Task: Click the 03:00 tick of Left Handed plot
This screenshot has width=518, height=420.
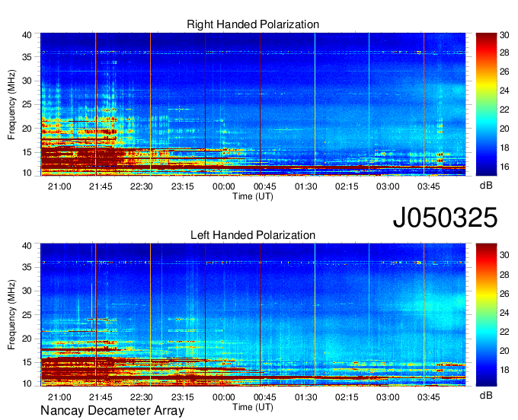Action: (x=388, y=397)
